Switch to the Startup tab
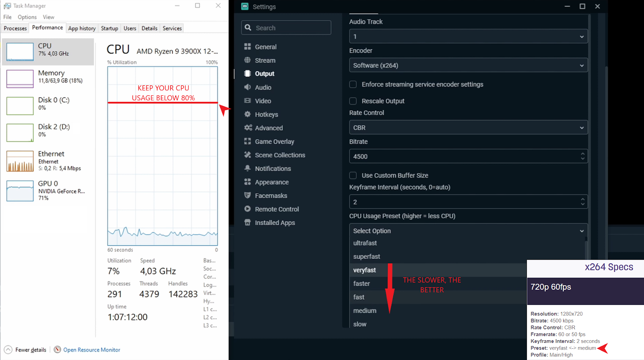This screenshot has height=360, width=644. tap(109, 28)
